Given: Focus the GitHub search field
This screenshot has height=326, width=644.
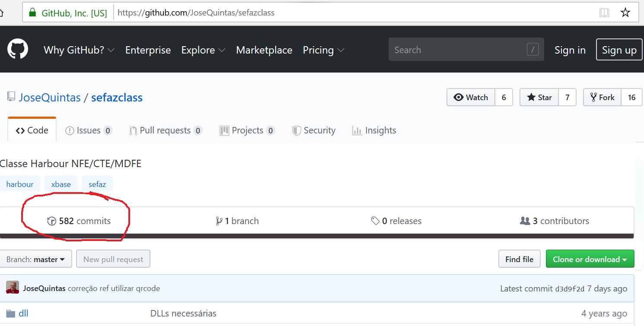Looking at the screenshot, I should click(x=458, y=50).
